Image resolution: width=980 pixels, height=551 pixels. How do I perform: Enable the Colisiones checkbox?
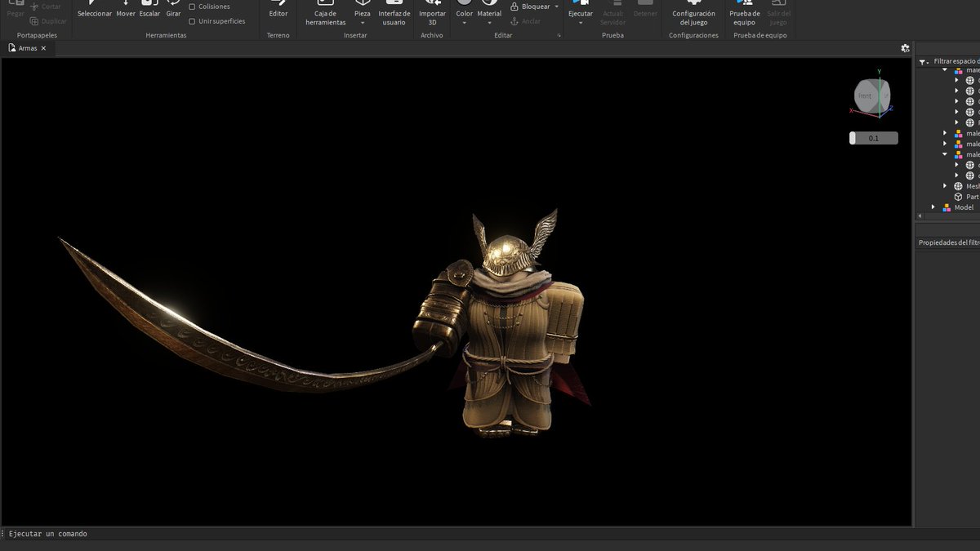(192, 7)
